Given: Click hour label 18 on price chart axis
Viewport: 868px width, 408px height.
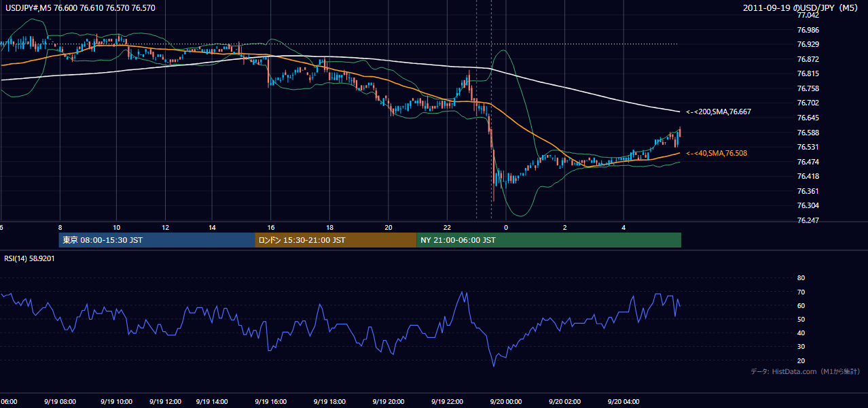Looking at the screenshot, I should click(329, 227).
